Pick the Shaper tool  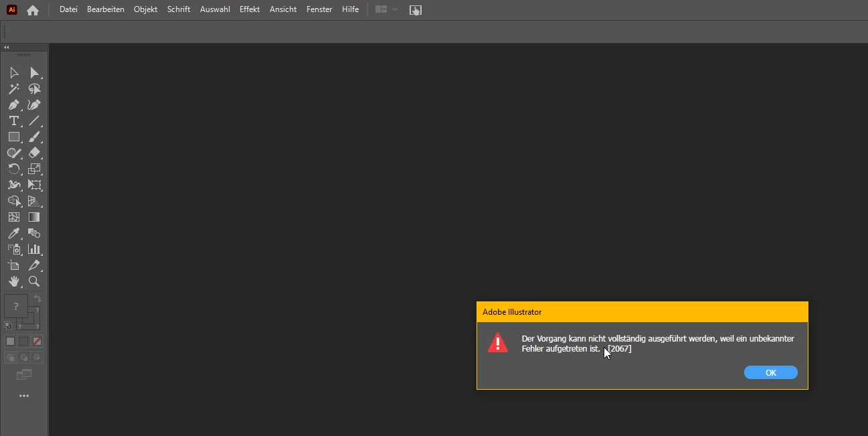pos(13,153)
